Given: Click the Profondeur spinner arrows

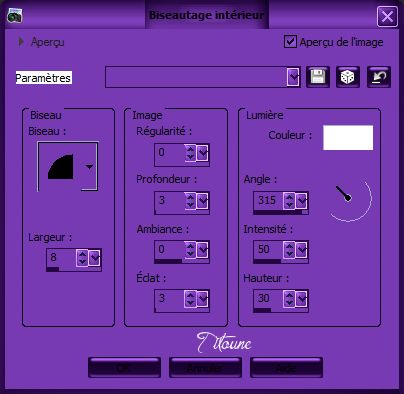Looking at the screenshot, I should pos(190,201).
